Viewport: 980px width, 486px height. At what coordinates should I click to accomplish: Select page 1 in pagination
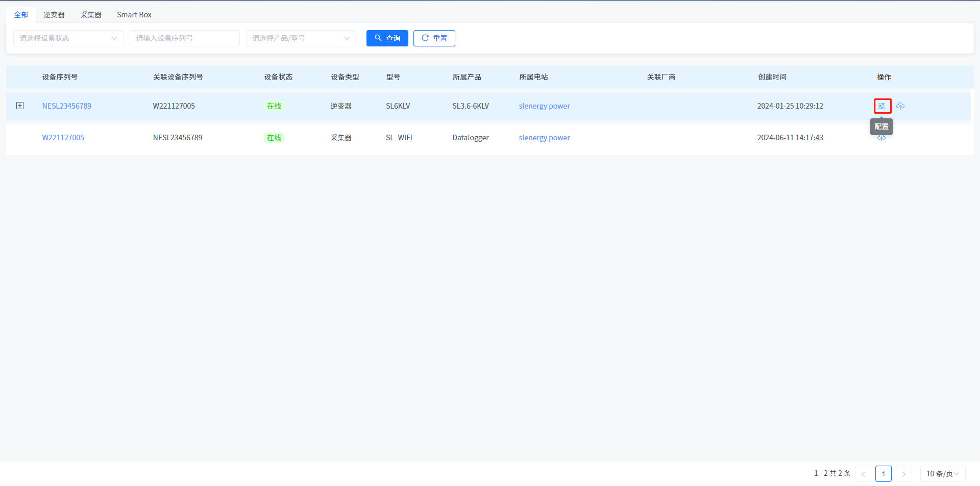click(x=883, y=474)
